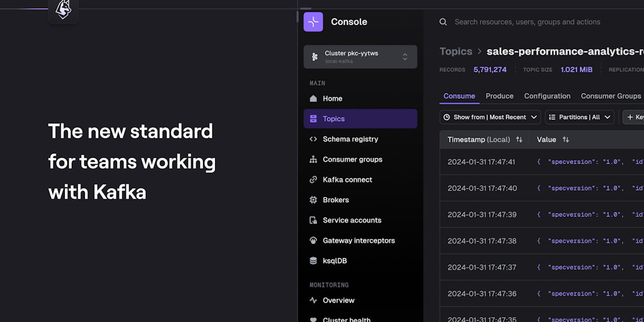Switch to the Produce tab
This screenshot has height=322, width=644.
pyautogui.click(x=499, y=96)
